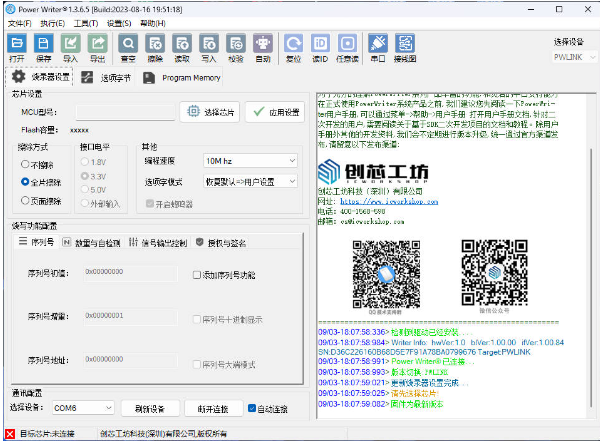Click the 序列号地址 input field
The height and width of the screenshot is (444, 600).
(131, 361)
